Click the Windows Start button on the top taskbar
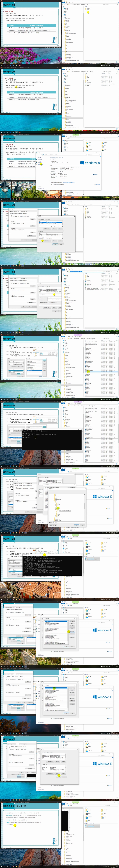Viewport: 119px width, 868px height. tap(1, 65)
